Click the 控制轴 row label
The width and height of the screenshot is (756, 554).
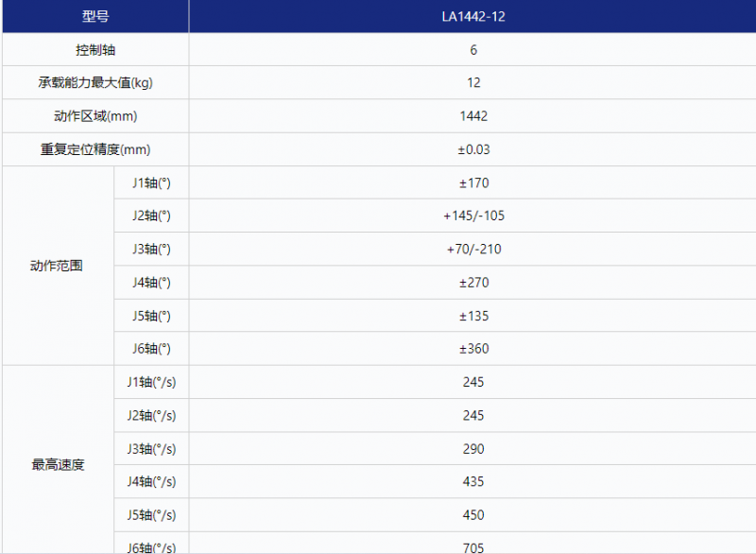(94, 50)
